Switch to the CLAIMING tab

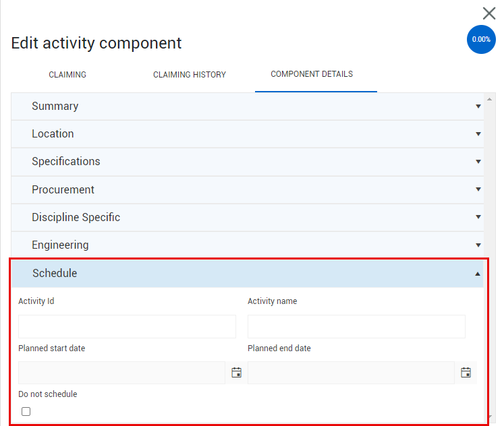(67, 75)
